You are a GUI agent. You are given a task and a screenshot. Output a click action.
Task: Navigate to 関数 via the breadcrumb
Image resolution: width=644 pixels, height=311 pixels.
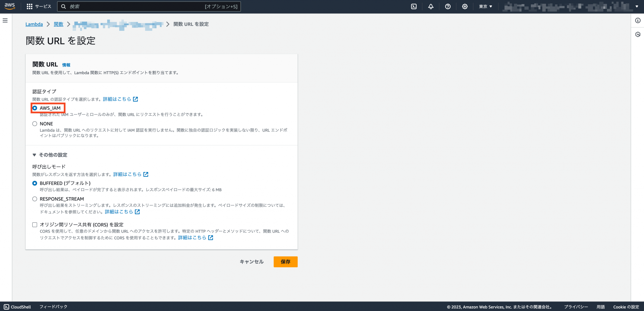click(58, 24)
